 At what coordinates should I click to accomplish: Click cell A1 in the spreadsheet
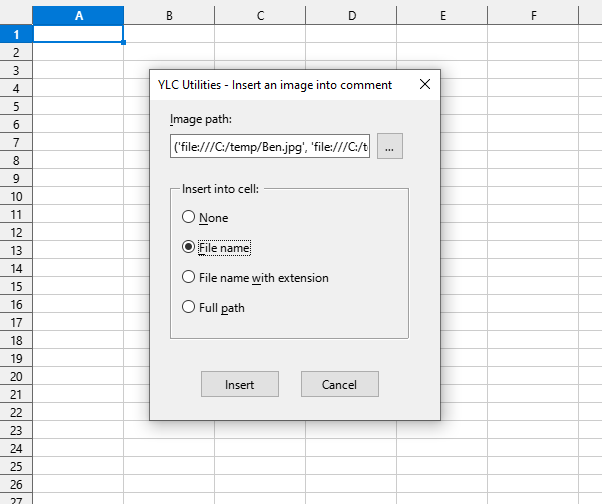[78, 34]
